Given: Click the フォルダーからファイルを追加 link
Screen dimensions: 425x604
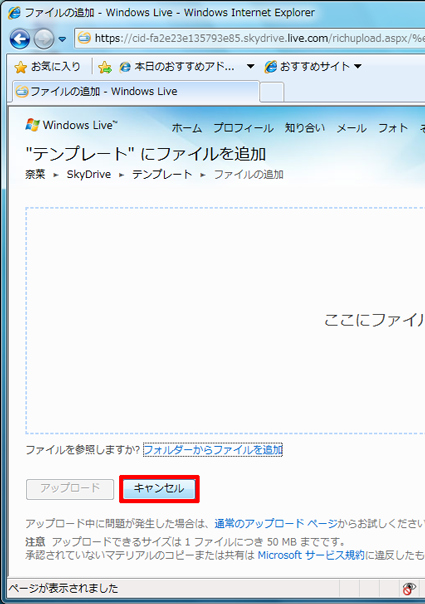Looking at the screenshot, I should [x=213, y=450].
